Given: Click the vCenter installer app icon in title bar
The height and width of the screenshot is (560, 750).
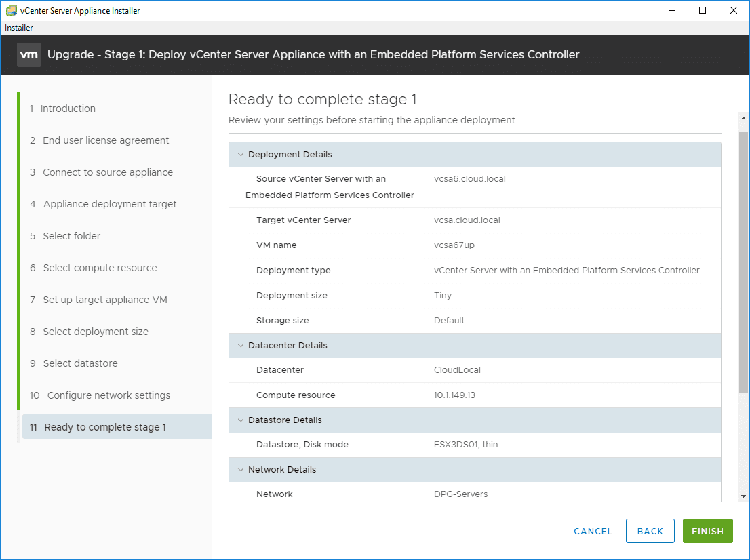Looking at the screenshot, I should pos(12,11).
